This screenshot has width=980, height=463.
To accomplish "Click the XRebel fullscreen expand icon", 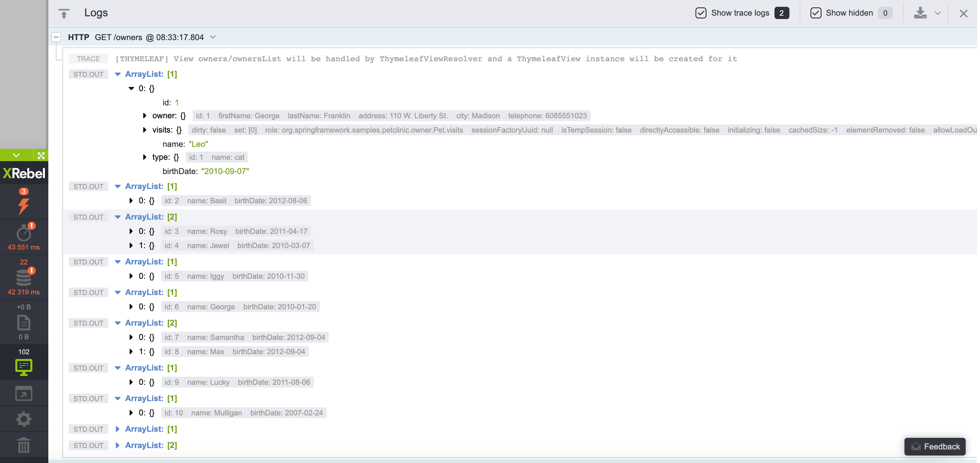I will [41, 155].
